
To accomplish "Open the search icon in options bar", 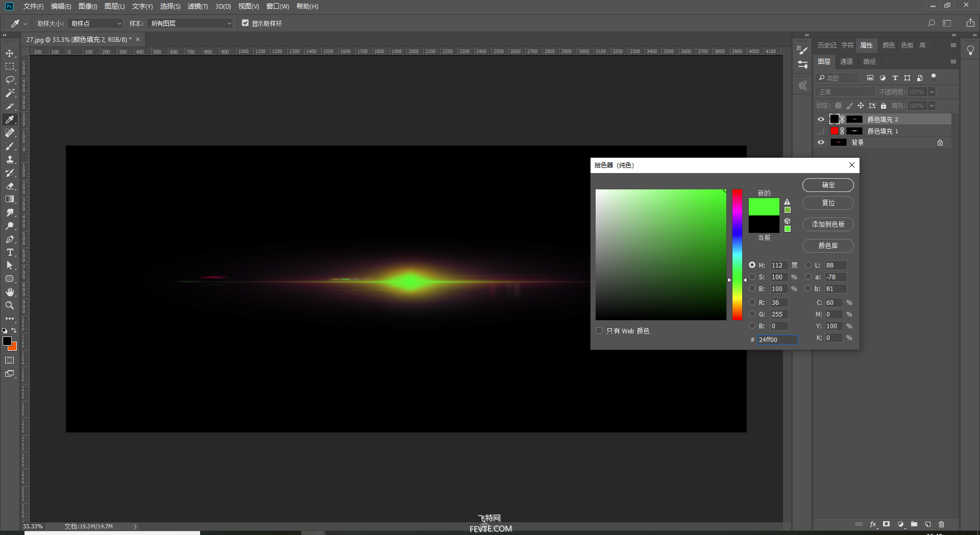I will [932, 23].
